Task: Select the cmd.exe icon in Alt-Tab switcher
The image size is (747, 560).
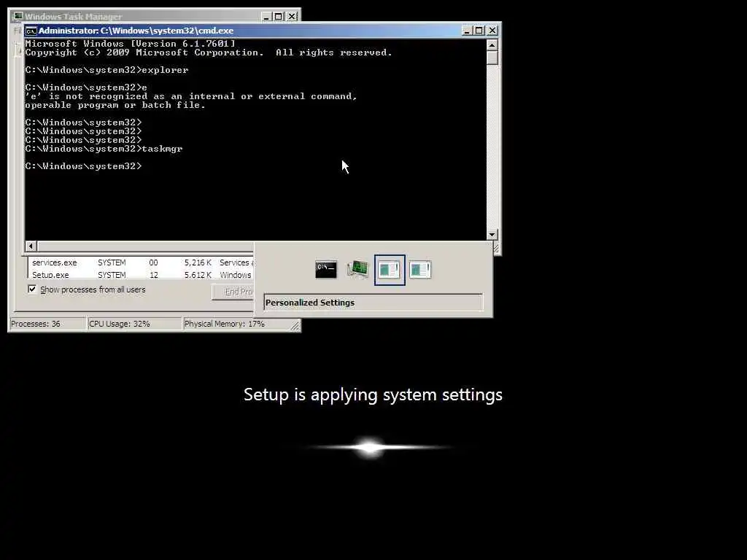Action: click(x=326, y=270)
